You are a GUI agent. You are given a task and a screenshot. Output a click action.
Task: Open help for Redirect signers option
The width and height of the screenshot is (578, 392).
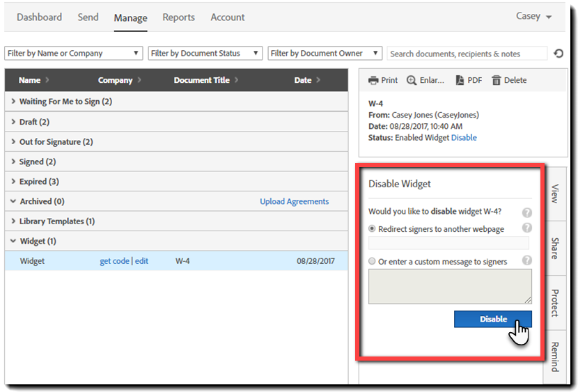(x=527, y=228)
